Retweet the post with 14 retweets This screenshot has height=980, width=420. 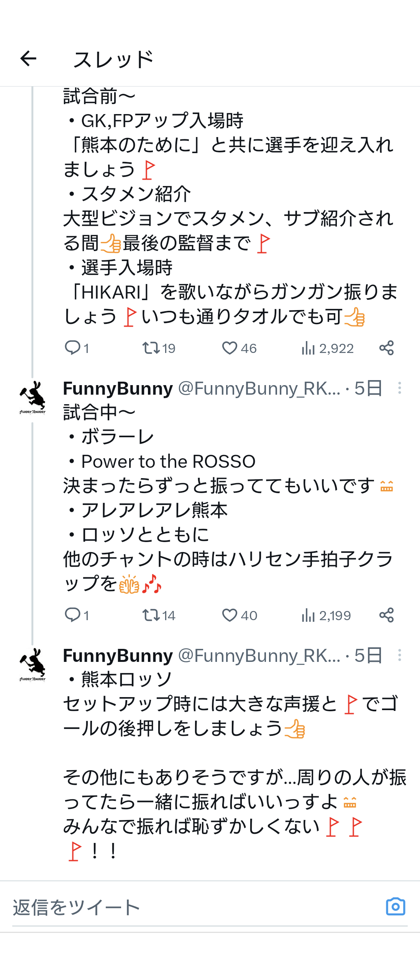pyautogui.click(x=159, y=615)
